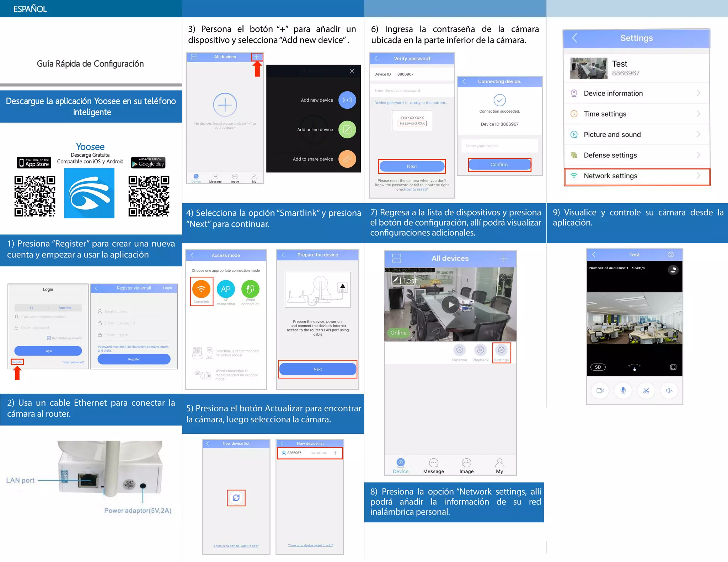Click the 'Name your device!' input field

click(x=499, y=146)
